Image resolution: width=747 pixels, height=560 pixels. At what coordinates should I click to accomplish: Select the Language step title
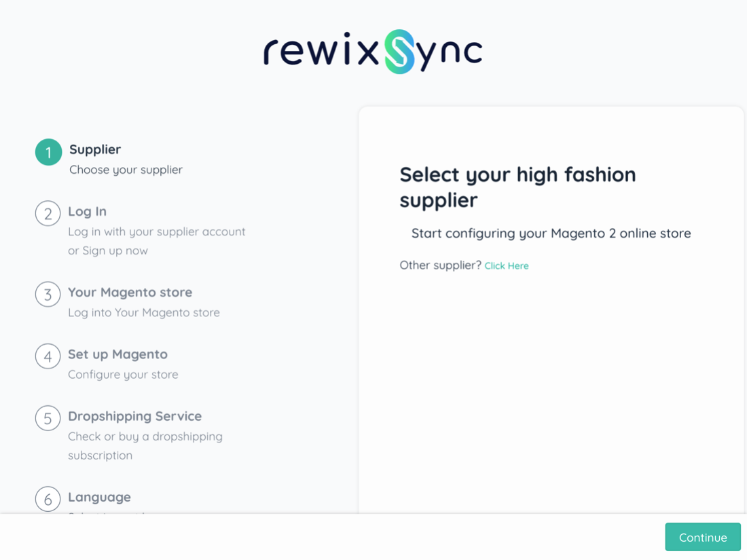pyautogui.click(x=99, y=497)
